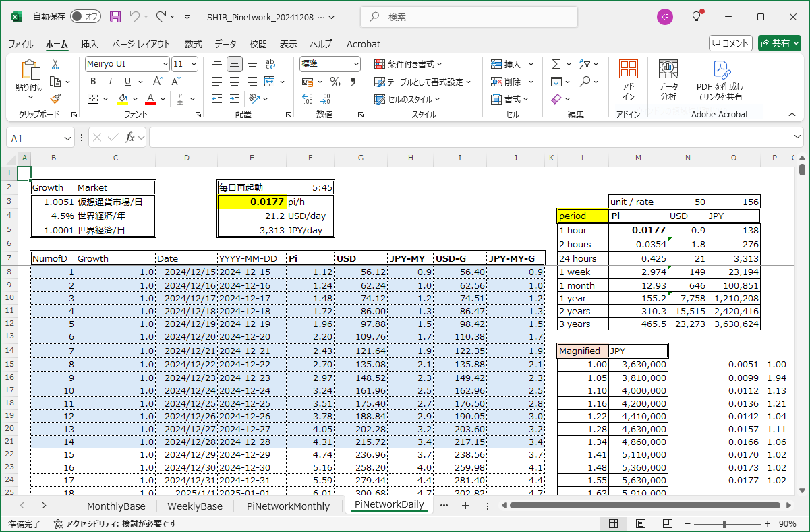Viewport: 810px width, 532px height.
Task: Click the 削除 delete cells button
Action: pos(506,82)
